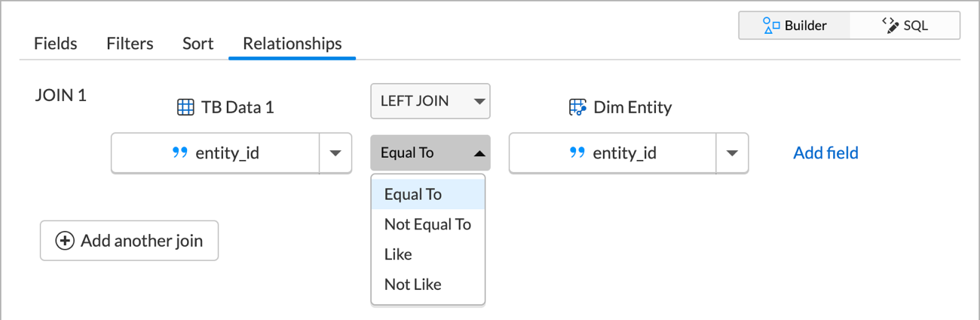
Task: Click the quote icon in the right entity_id field
Action: (577, 153)
